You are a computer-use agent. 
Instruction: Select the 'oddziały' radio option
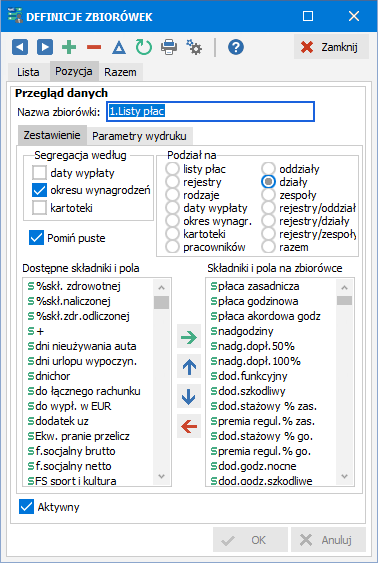269,168
